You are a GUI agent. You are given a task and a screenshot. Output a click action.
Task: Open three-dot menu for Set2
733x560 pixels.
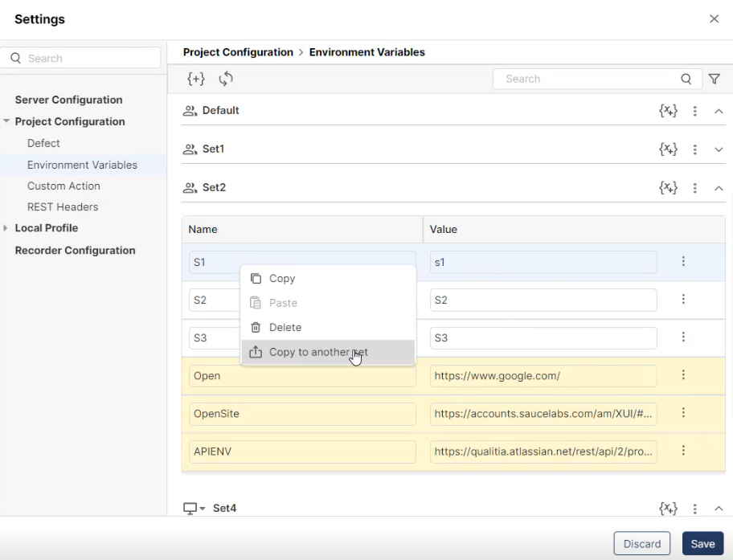point(695,188)
